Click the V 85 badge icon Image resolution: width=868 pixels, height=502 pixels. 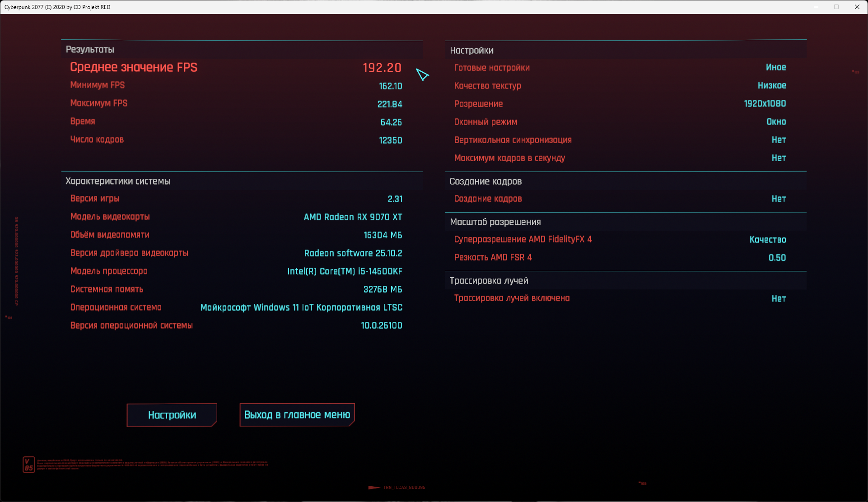[x=28, y=465]
